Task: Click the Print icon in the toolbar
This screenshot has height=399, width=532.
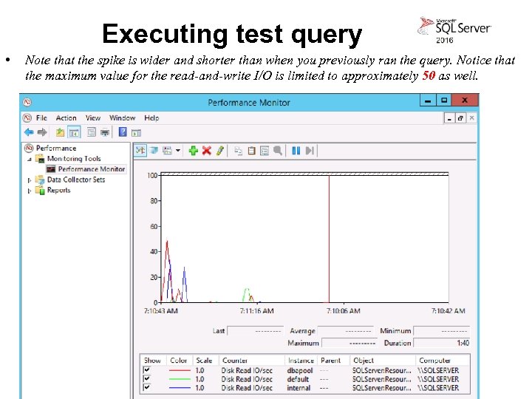Action: [105, 132]
